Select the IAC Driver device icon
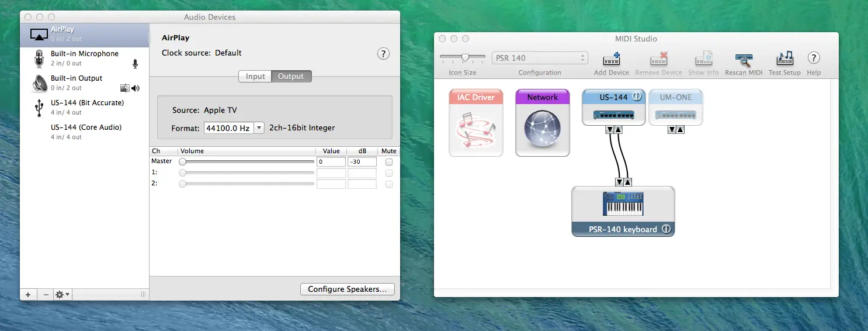Viewport: 868px width, 331px height. click(x=476, y=123)
